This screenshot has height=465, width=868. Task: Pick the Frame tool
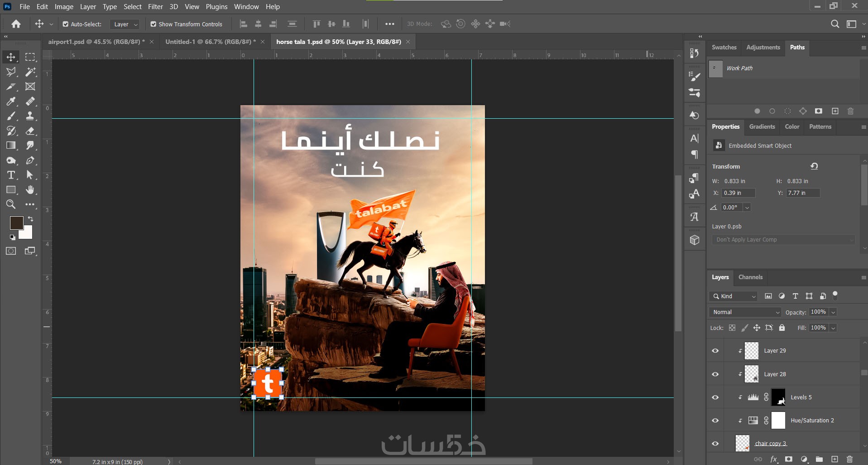[30, 87]
